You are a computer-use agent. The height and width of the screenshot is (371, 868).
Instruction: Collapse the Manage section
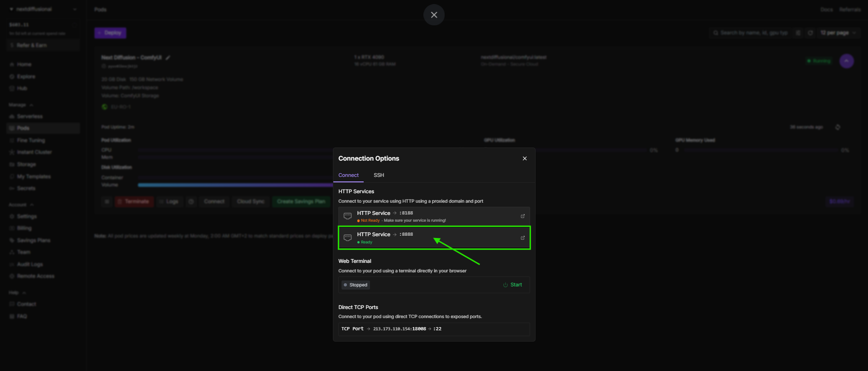coord(21,105)
